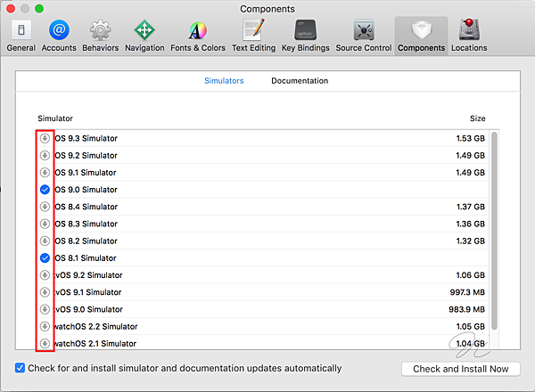The image size is (535, 392).
Task: Toggle automatic simulator and documentation updates checkbox
Action: [x=20, y=368]
